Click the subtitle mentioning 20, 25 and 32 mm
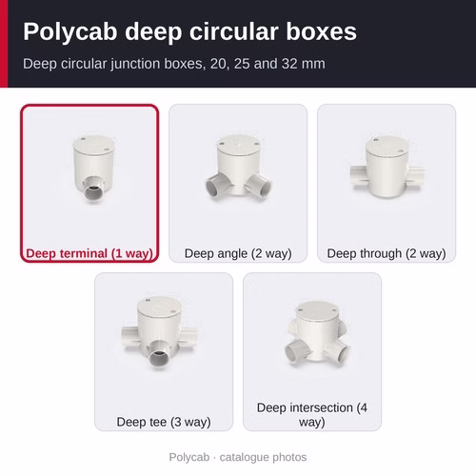Image resolution: width=476 pixels, height=476 pixels. pos(174,64)
